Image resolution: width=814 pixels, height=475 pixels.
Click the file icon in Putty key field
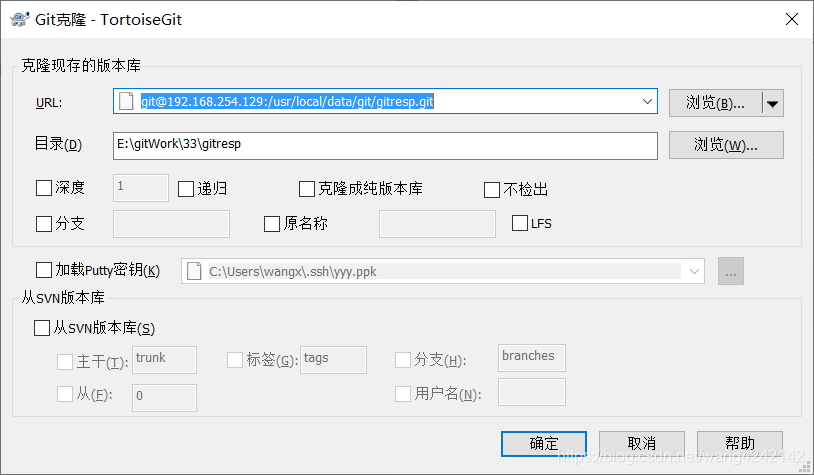click(x=194, y=271)
